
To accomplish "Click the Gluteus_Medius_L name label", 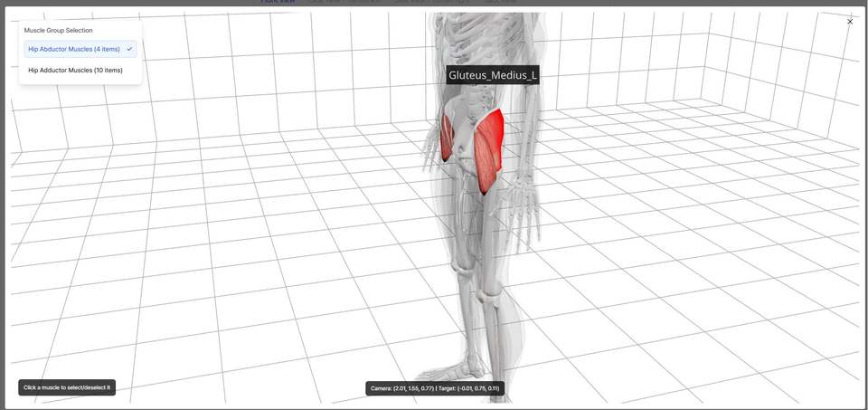I will click(x=493, y=75).
